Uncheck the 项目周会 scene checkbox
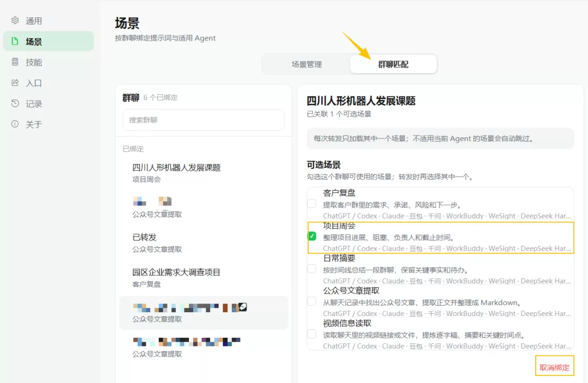The width and height of the screenshot is (588, 383). coord(311,236)
